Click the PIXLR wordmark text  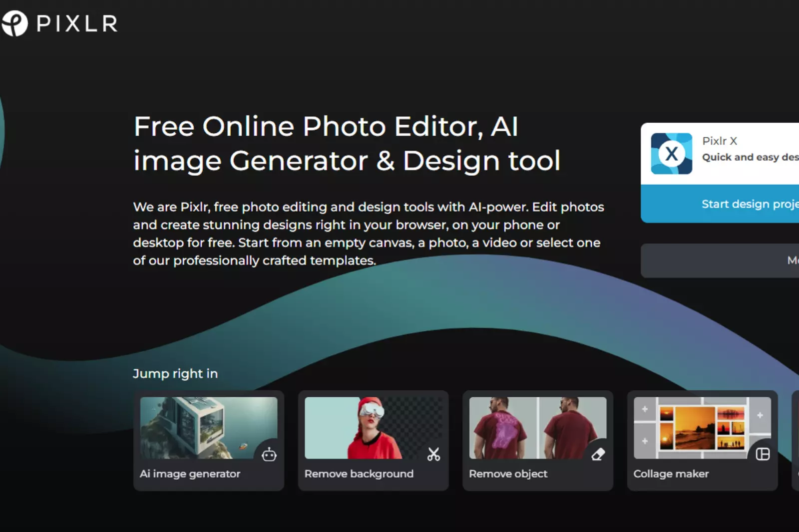pos(77,23)
